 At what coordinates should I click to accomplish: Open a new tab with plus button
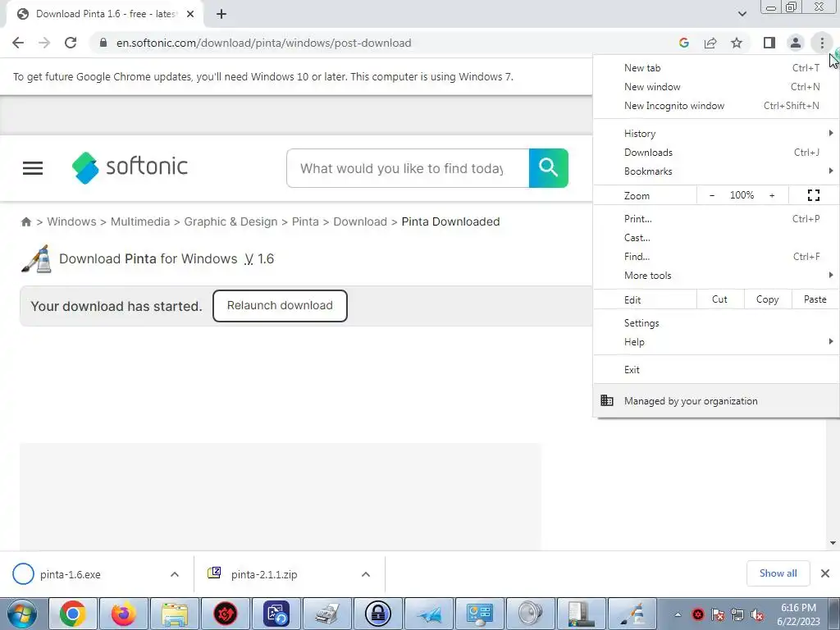pos(221,14)
